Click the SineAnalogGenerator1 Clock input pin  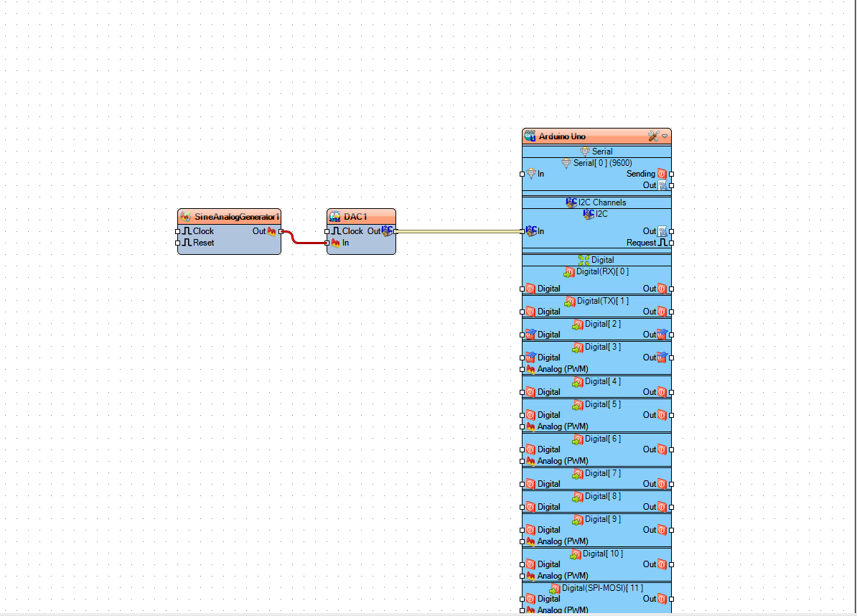[x=177, y=231]
